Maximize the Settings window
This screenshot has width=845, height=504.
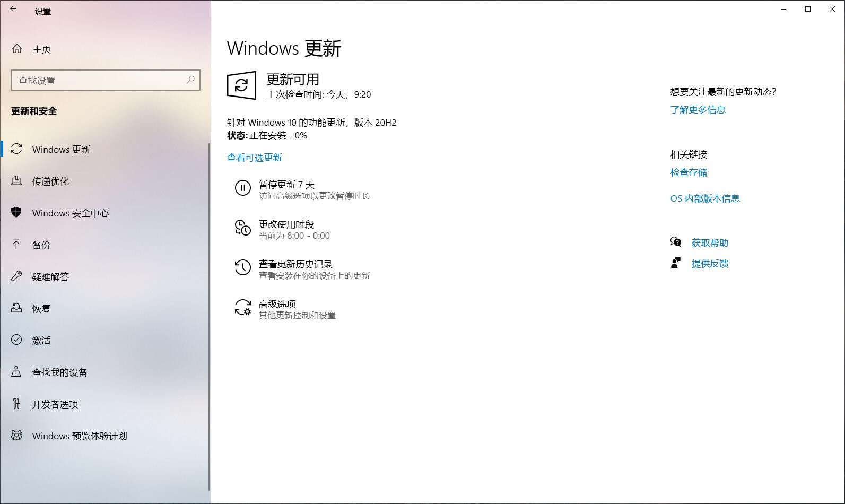[x=808, y=9]
